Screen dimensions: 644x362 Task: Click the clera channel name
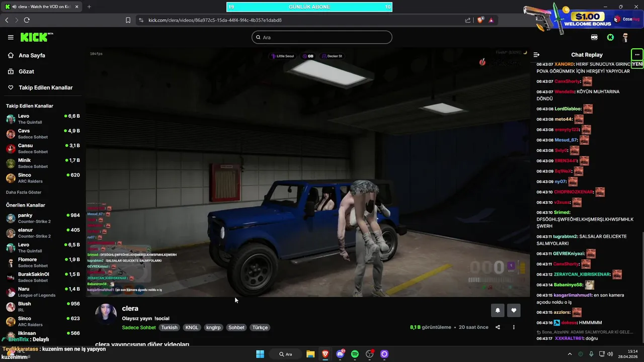pos(130,309)
